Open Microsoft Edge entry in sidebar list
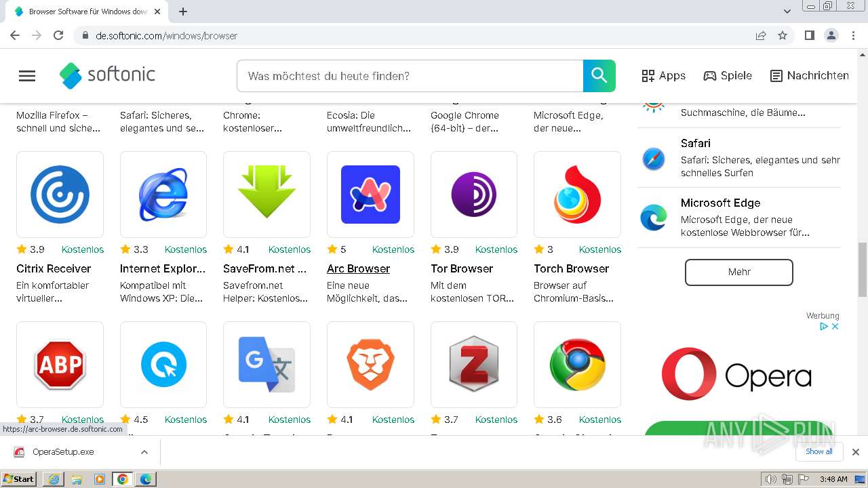This screenshot has height=488, width=868. pos(739,218)
